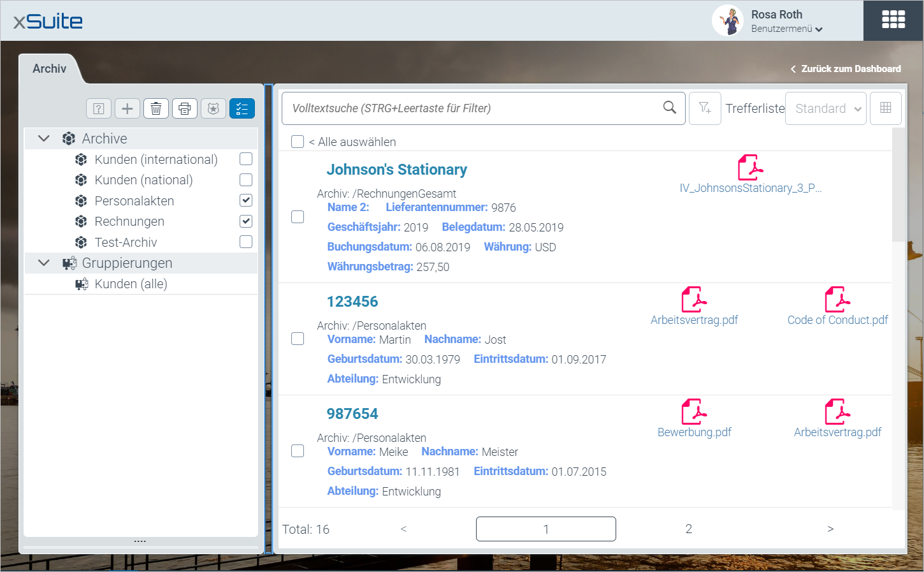Click Zurück zum Dashboard link
Viewport: 924px width, 572px height.
[846, 69]
